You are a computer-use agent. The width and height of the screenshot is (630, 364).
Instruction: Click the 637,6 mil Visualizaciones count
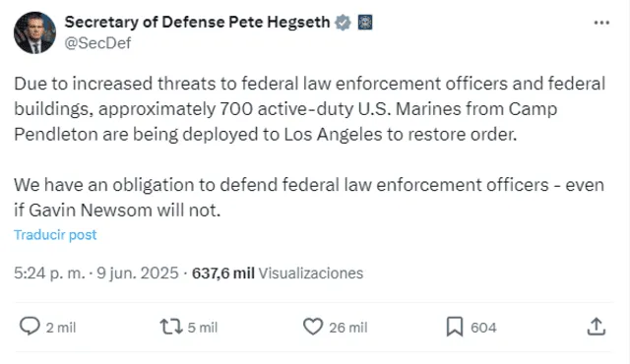pyautogui.click(x=278, y=273)
